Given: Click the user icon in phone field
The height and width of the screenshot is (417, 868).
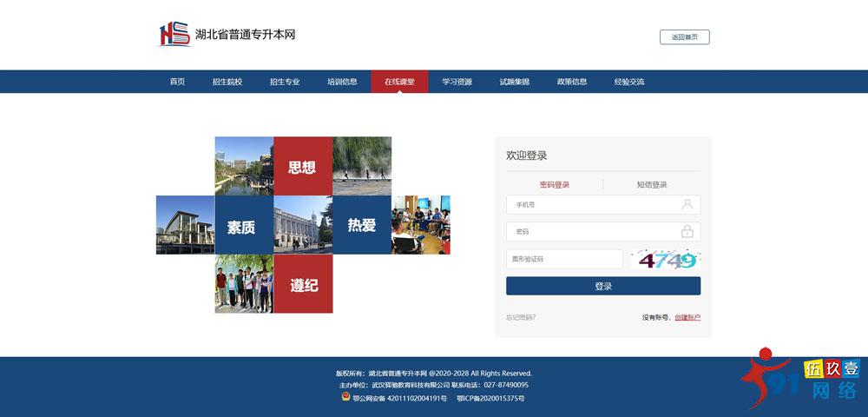Looking at the screenshot, I should [687, 204].
